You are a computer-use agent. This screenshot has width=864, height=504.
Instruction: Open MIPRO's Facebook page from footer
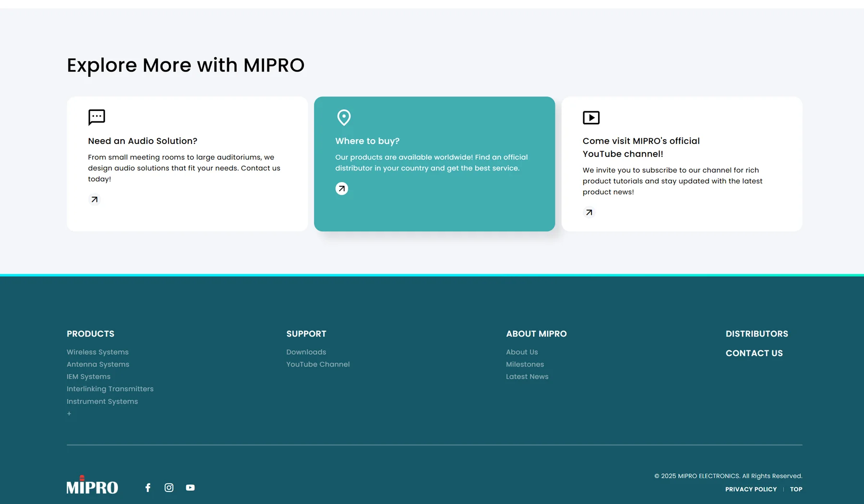pos(148,488)
